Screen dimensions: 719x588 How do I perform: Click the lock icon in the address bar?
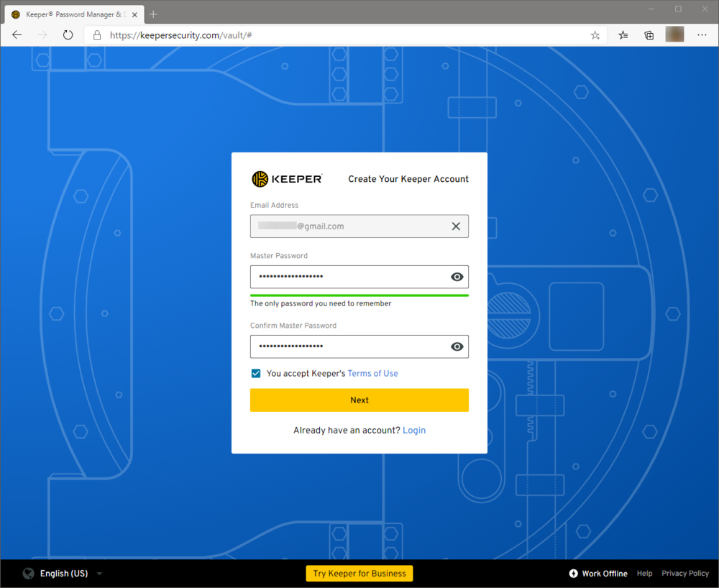click(x=97, y=35)
